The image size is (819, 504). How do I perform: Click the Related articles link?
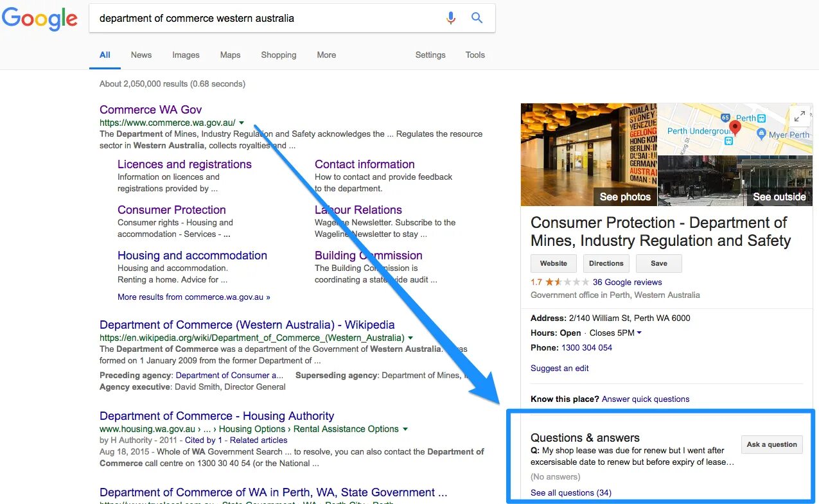point(258,440)
